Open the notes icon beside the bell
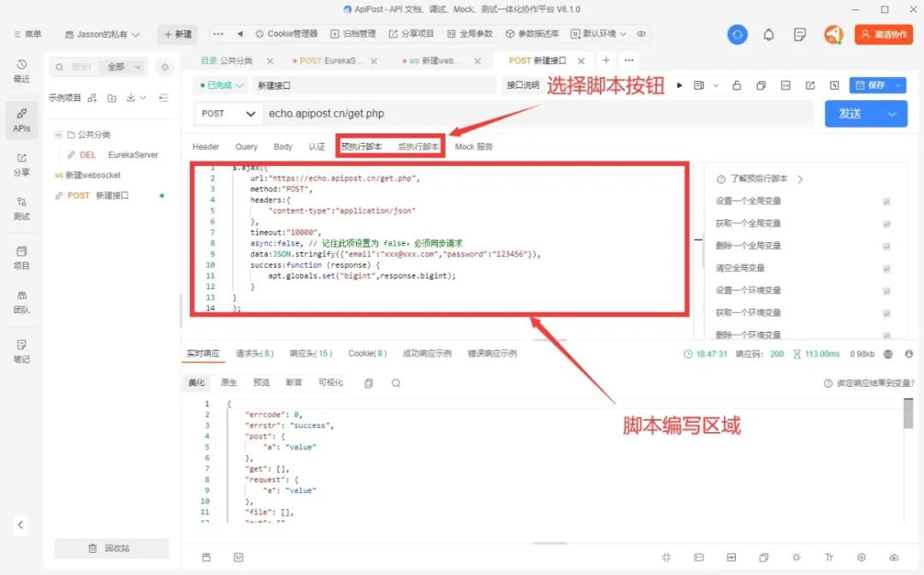This screenshot has height=575, width=924. [800, 35]
